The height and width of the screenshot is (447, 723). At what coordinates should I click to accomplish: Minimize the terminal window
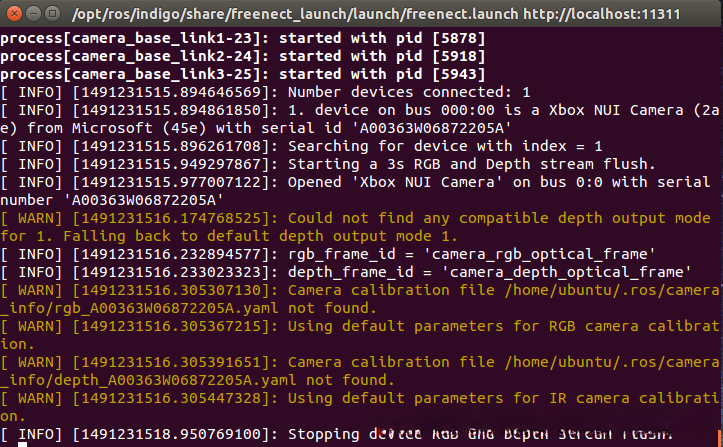click(x=31, y=14)
